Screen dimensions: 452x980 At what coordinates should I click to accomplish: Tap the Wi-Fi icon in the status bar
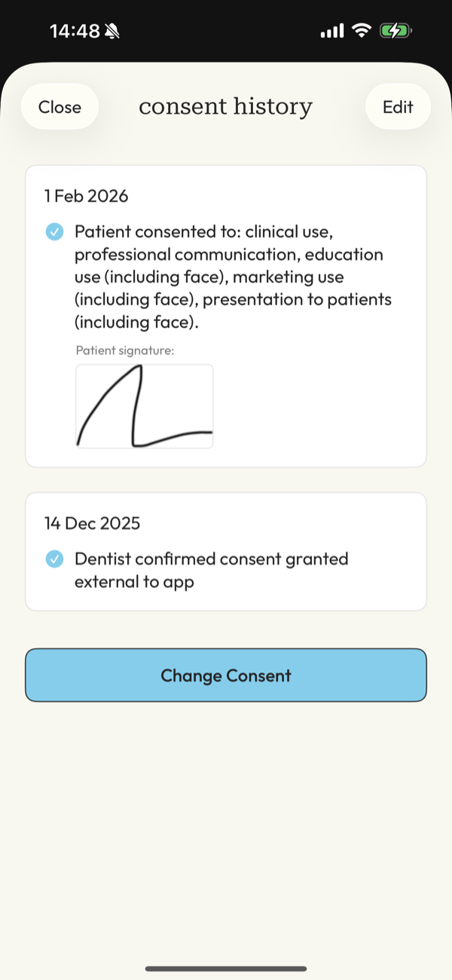[362, 30]
